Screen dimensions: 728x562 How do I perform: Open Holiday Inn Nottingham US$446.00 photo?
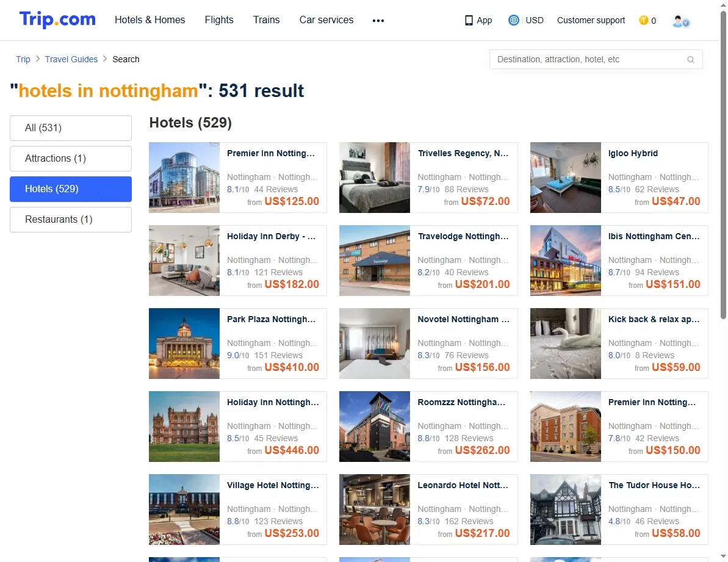[x=184, y=427]
